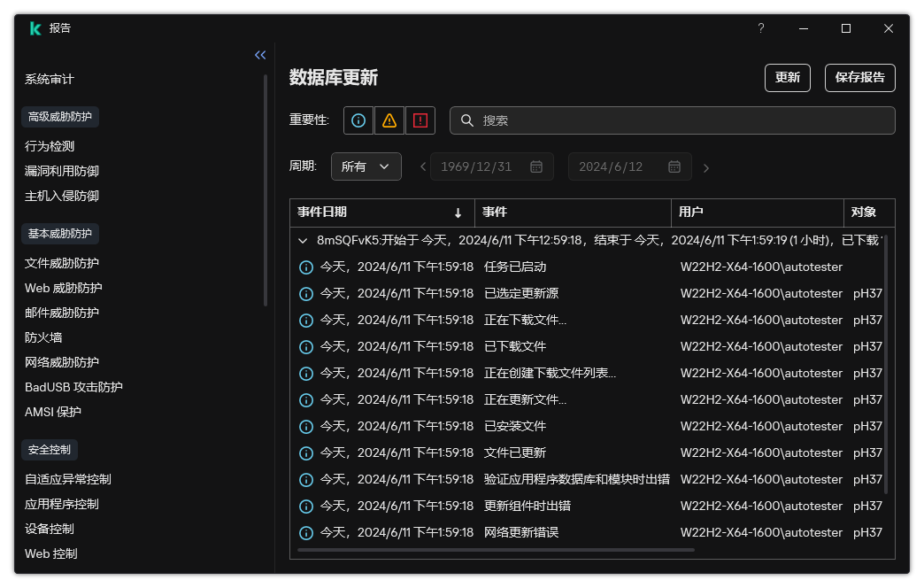Collapse the sidebar with the double chevron

click(x=259, y=55)
